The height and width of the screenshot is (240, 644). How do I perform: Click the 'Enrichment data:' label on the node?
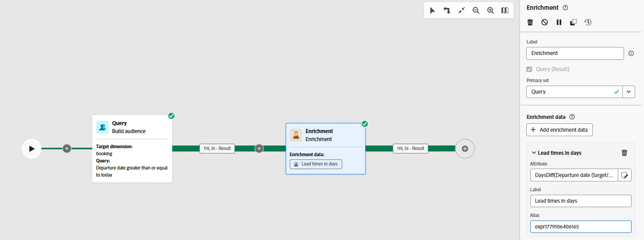click(x=307, y=154)
